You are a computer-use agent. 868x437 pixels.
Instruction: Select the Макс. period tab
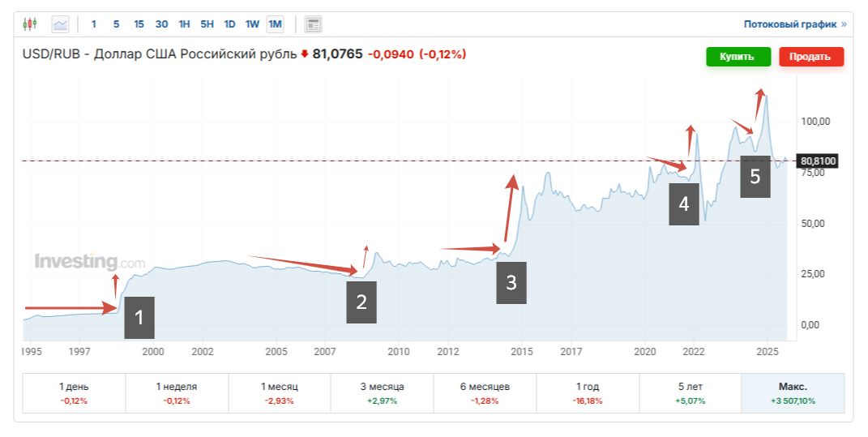coord(793,393)
